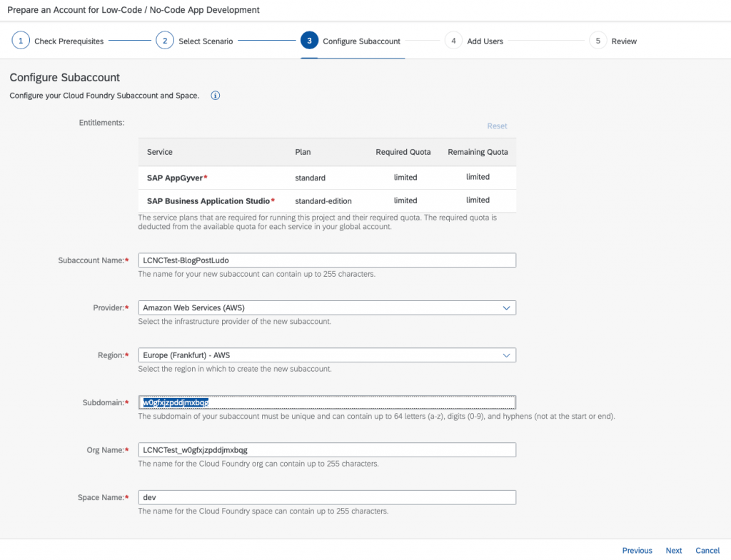Image resolution: width=731 pixels, height=560 pixels.
Task: Click the Previous button
Action: click(637, 551)
